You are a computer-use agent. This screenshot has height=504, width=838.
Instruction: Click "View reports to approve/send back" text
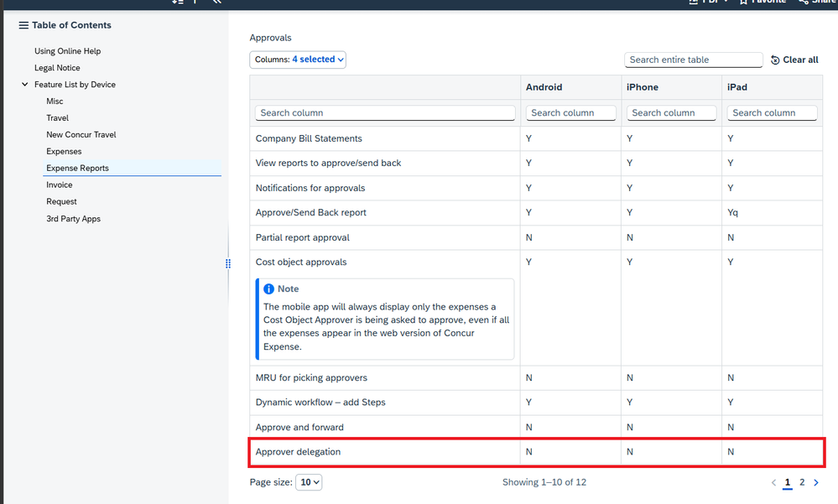[x=328, y=163]
